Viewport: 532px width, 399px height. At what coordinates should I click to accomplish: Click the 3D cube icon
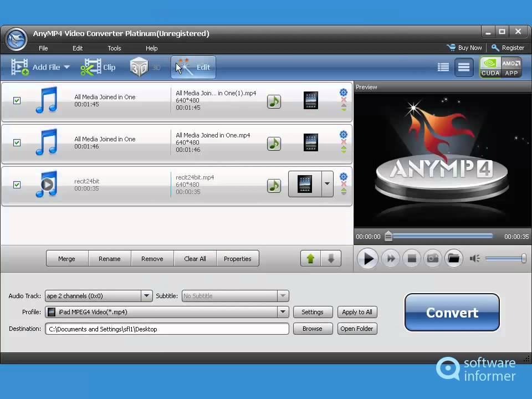coord(139,67)
